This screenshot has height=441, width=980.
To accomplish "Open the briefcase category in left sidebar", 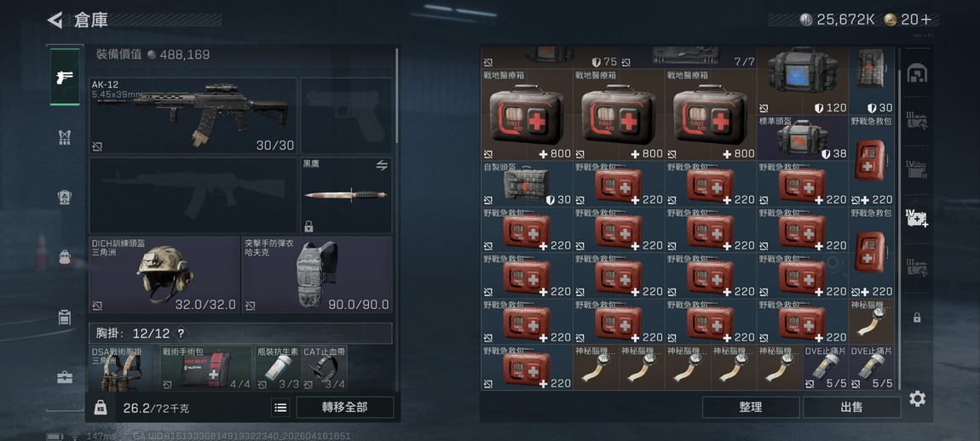I will click(x=65, y=377).
